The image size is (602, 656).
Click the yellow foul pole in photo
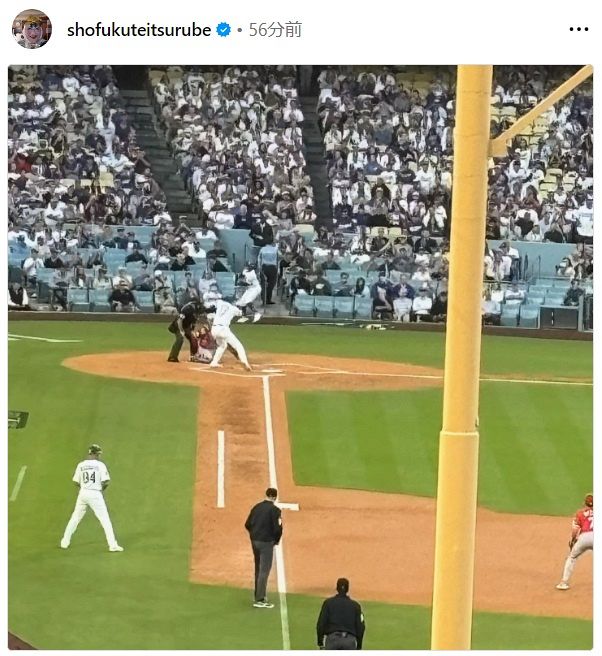[x=460, y=357]
